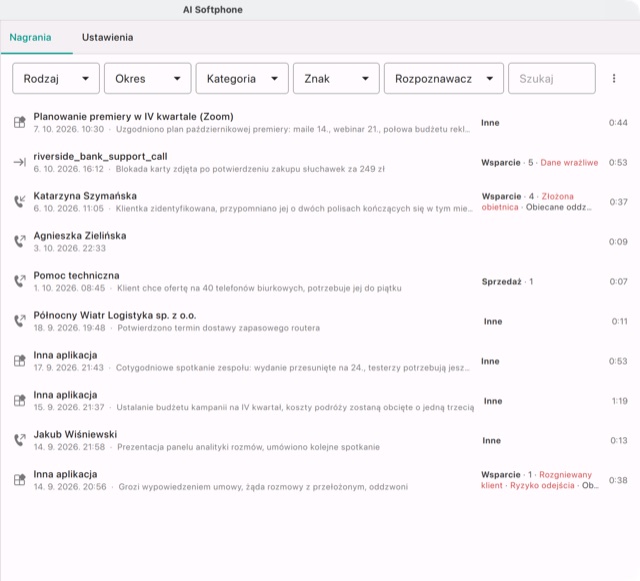This screenshot has width=640, height=581.
Task: Open the three-dot more options menu
Action: coord(614,78)
